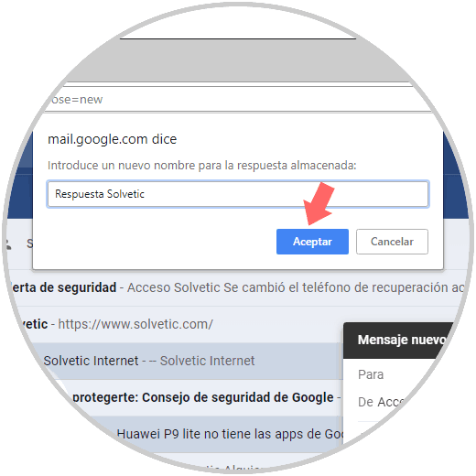
Task: Click the gray browser tab strip area
Action: click(238, 60)
